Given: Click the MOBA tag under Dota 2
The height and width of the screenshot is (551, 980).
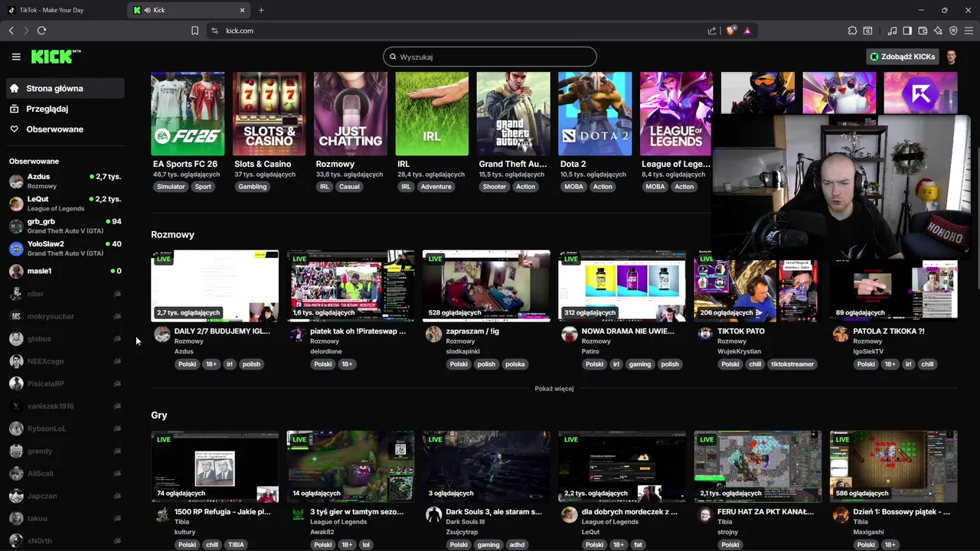Looking at the screenshot, I should point(573,187).
